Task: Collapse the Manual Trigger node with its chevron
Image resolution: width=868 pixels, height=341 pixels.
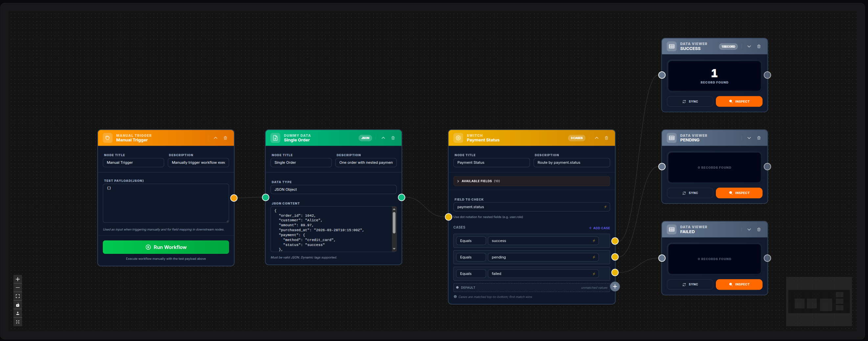Action: pyautogui.click(x=215, y=138)
